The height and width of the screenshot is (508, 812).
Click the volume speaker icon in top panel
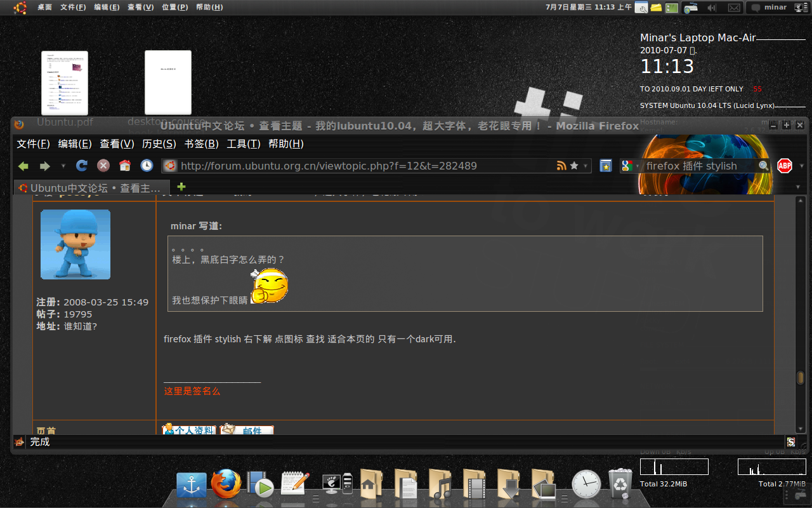click(x=712, y=8)
